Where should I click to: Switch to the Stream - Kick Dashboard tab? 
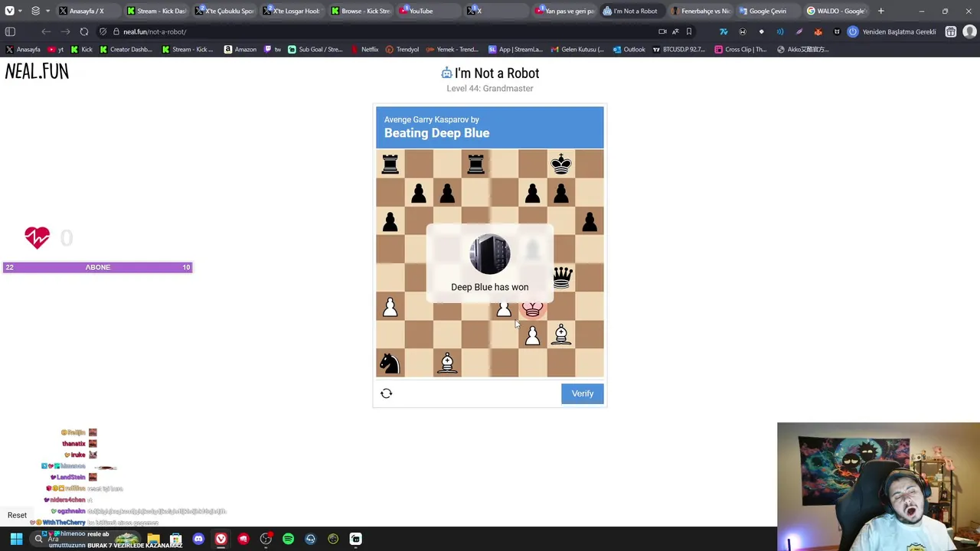156,11
